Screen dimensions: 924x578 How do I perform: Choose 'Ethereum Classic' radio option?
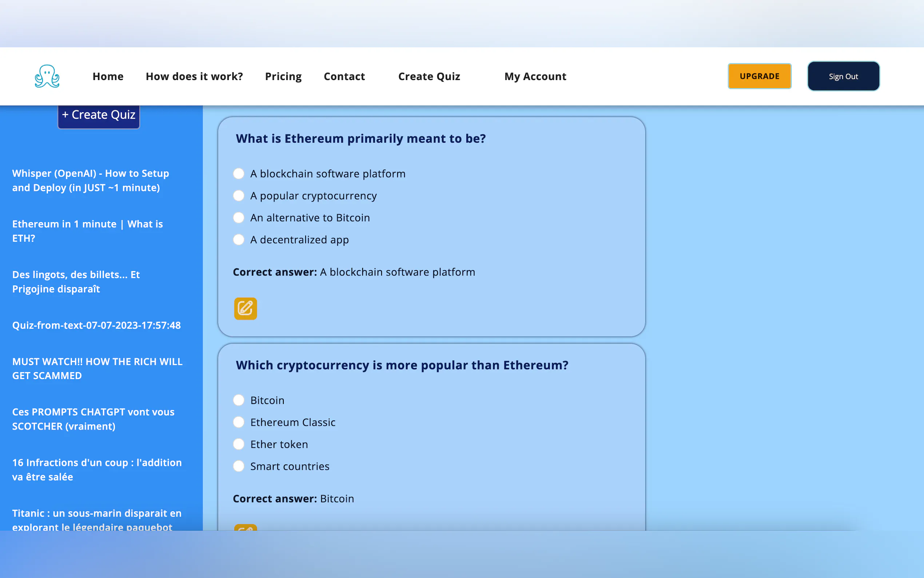pos(239,422)
